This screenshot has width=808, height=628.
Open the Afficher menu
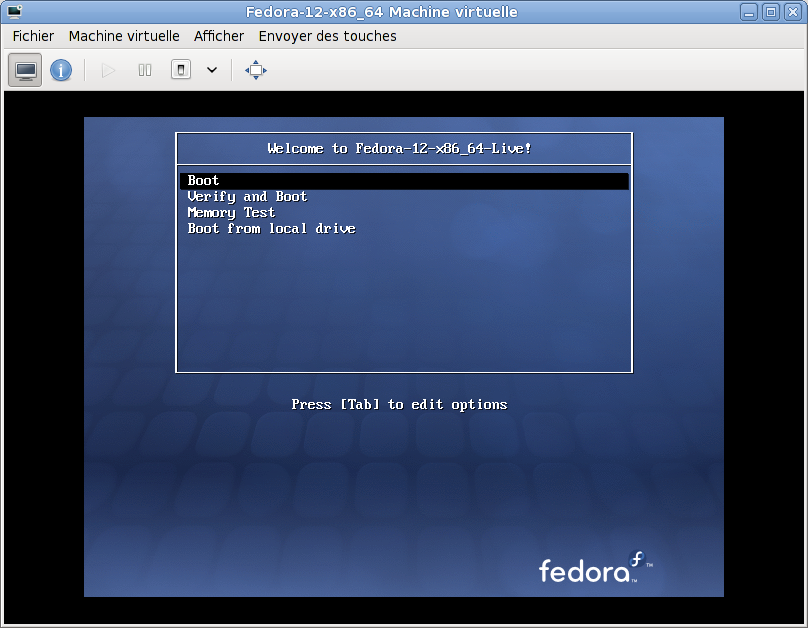coord(219,36)
